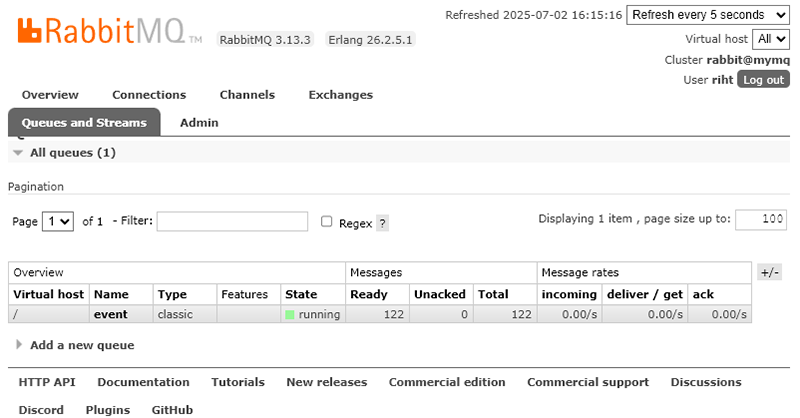
Task: Expand Add a new queue section
Action: [81, 345]
